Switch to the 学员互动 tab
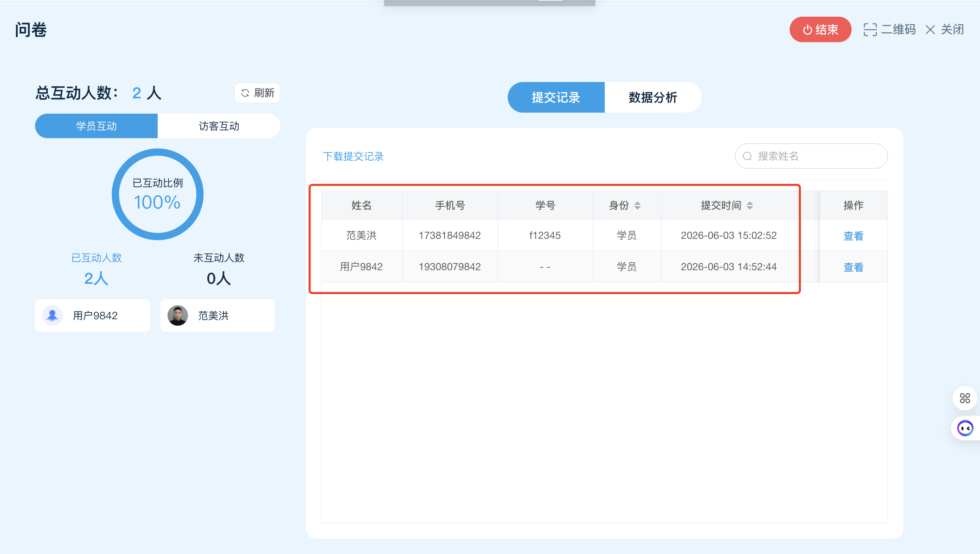This screenshot has width=980, height=554. [96, 126]
